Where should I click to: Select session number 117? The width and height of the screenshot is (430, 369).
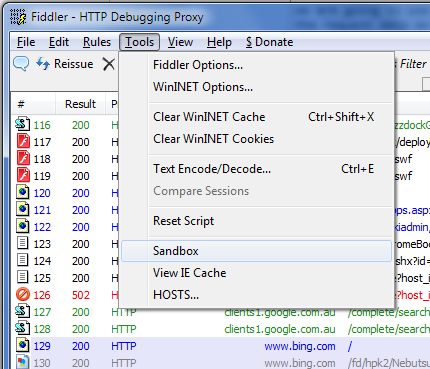coord(42,142)
